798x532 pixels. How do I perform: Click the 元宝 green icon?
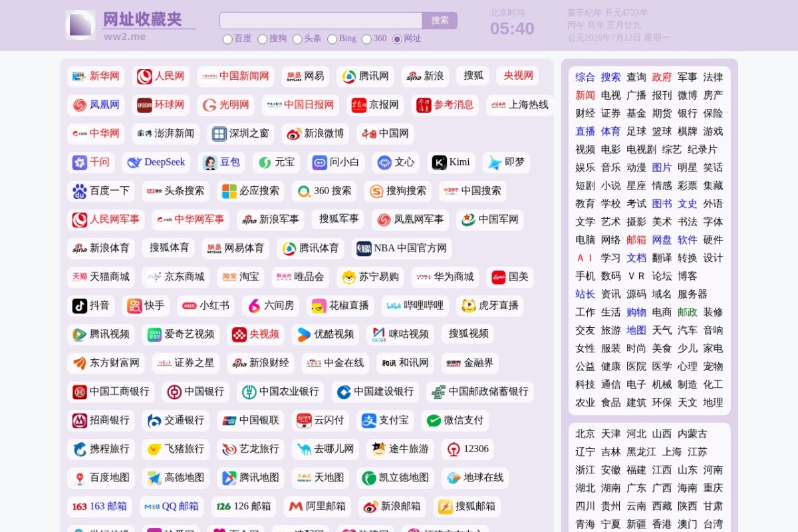[x=264, y=162]
